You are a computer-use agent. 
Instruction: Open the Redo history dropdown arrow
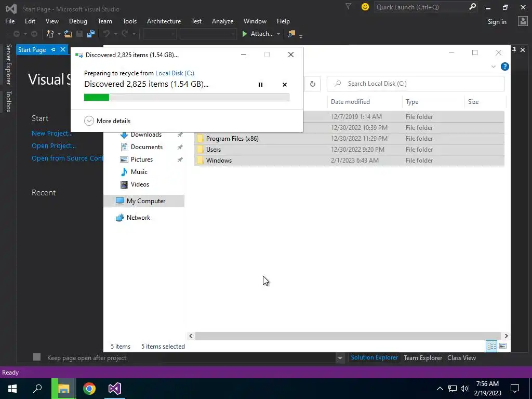click(x=134, y=34)
